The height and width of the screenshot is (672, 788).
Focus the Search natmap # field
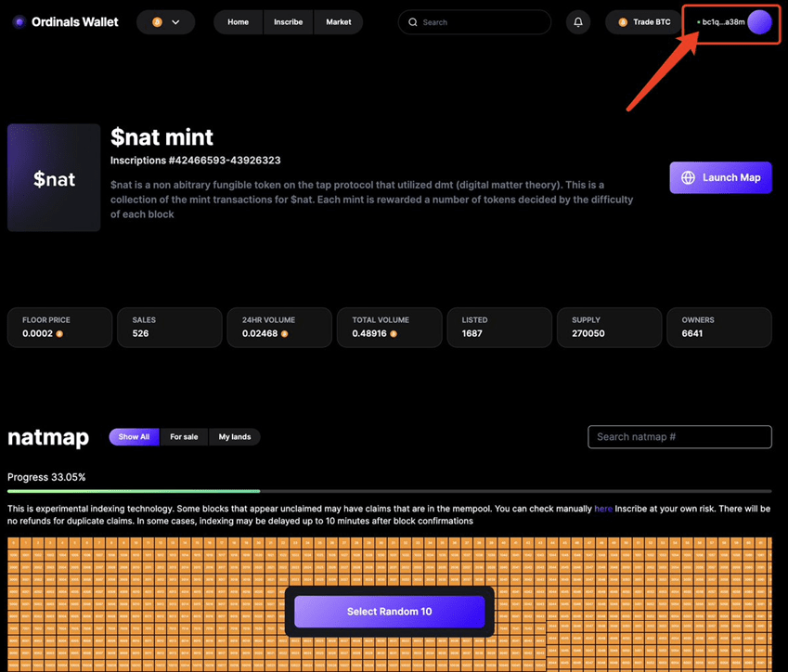pyautogui.click(x=679, y=437)
